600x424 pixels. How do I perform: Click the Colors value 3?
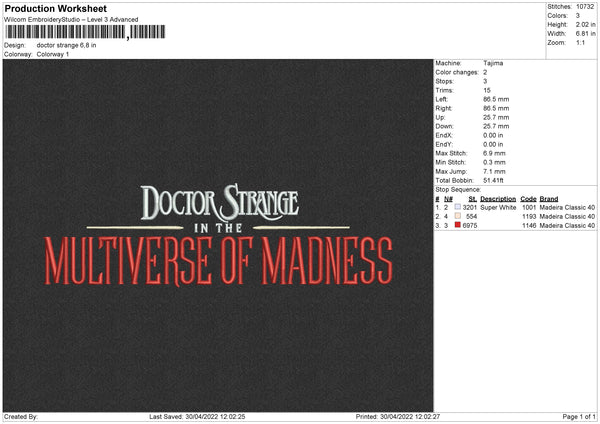click(577, 16)
